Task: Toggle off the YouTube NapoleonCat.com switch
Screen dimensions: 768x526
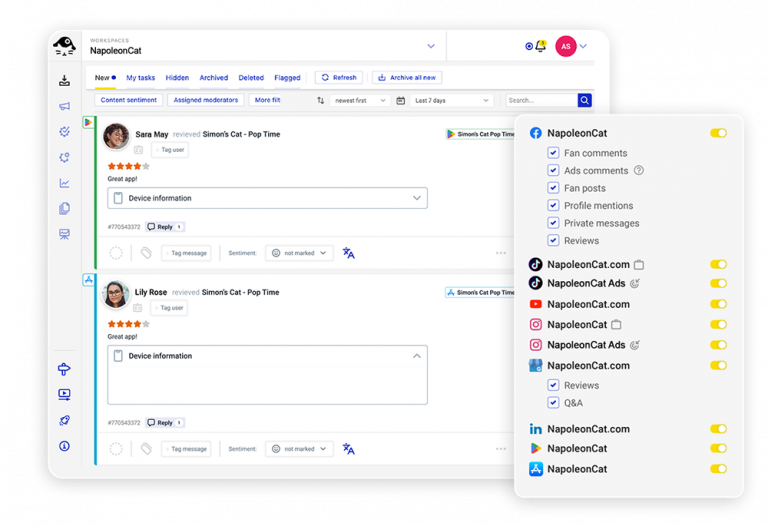Action: pyautogui.click(x=719, y=304)
